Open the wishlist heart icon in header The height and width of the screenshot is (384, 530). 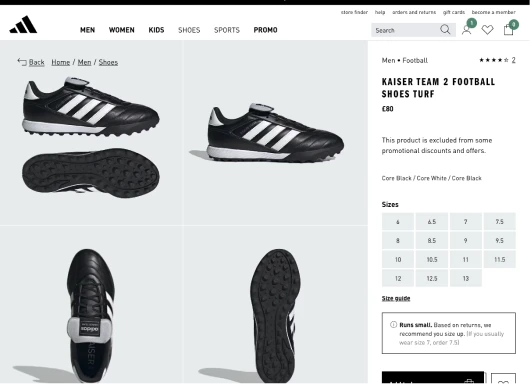tap(487, 30)
